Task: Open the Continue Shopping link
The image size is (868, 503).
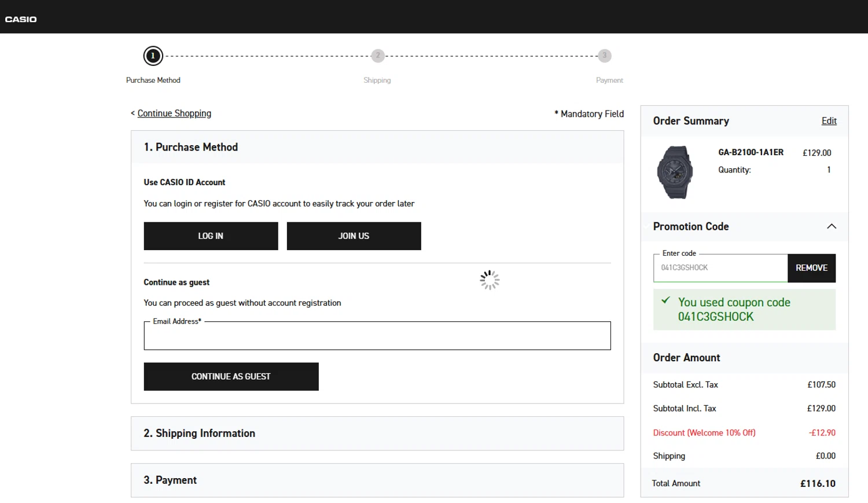Action: pos(174,113)
